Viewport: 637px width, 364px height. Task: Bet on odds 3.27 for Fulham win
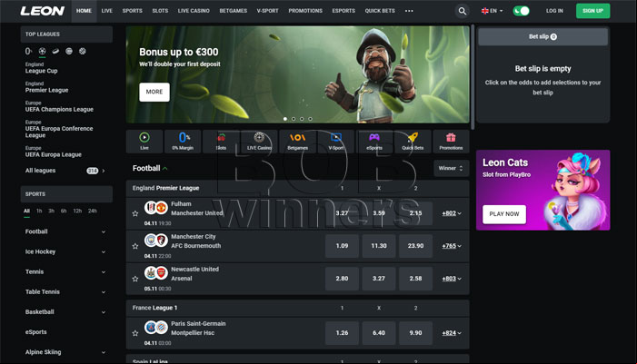click(x=342, y=213)
